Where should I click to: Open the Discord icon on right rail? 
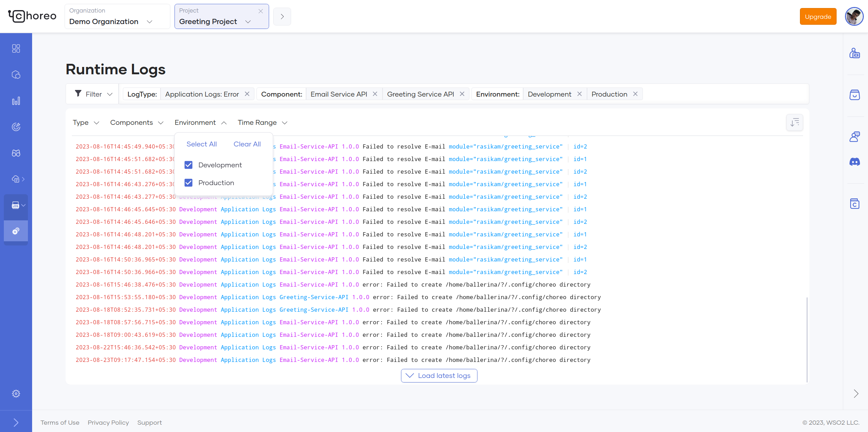854,162
